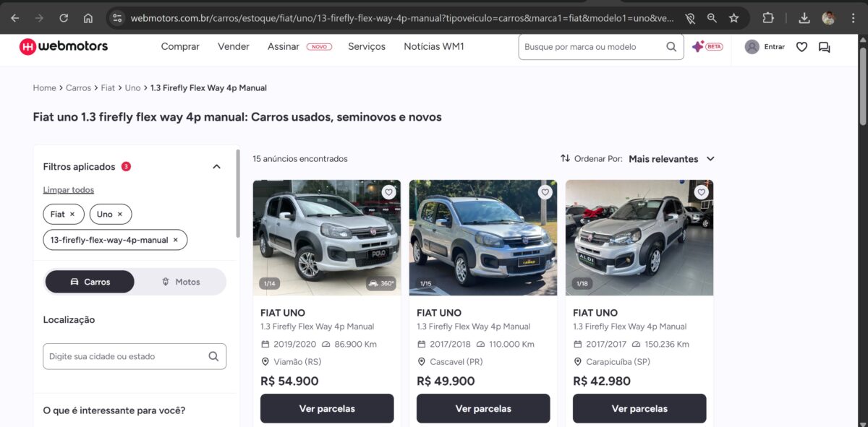
Task: Select the Carros vehicle type toggle
Action: click(x=90, y=282)
